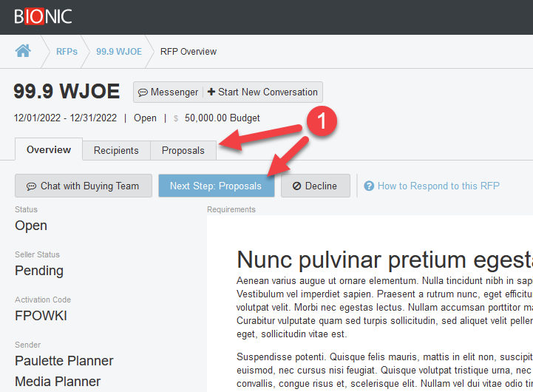Click the Paulette Planner sender name
The width and height of the screenshot is (533, 392).
[64, 361]
